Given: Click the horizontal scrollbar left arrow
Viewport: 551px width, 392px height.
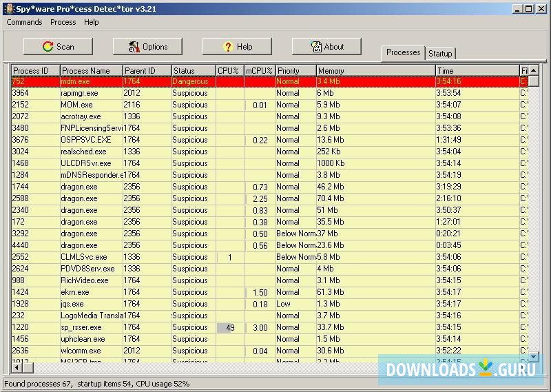Looking at the screenshot, I should pyautogui.click(x=17, y=368).
